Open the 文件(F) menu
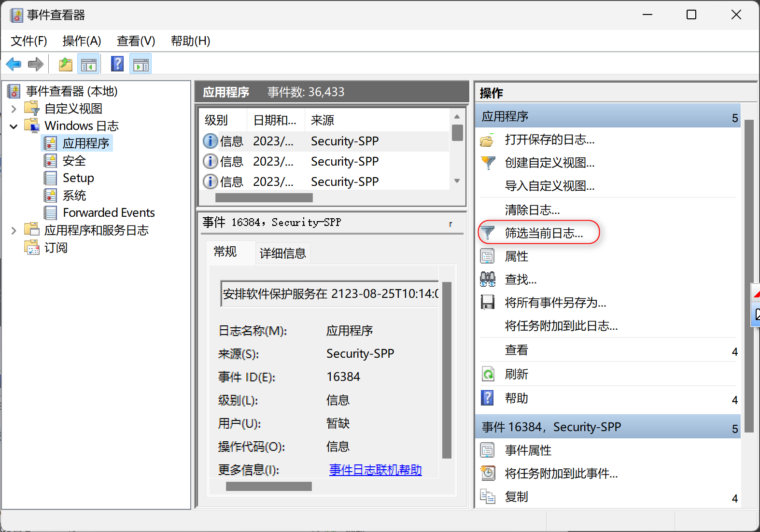The height and width of the screenshot is (532, 760). pyautogui.click(x=29, y=41)
